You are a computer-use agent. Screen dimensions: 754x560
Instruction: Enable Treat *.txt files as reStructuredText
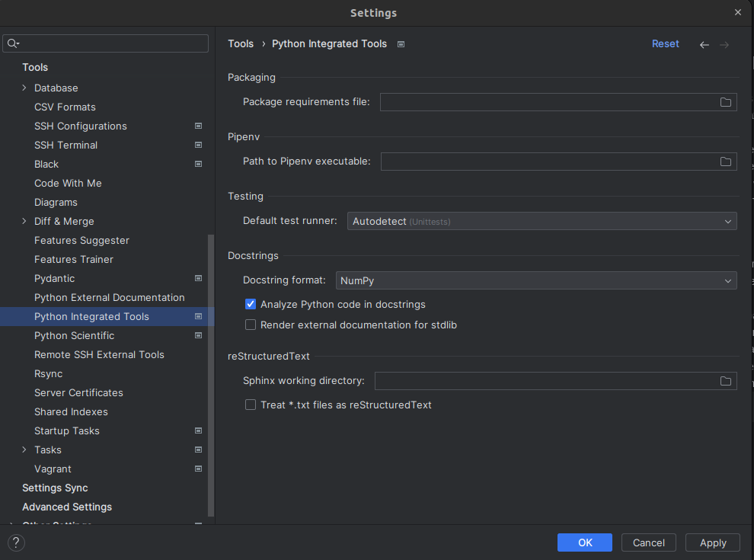[x=251, y=405]
